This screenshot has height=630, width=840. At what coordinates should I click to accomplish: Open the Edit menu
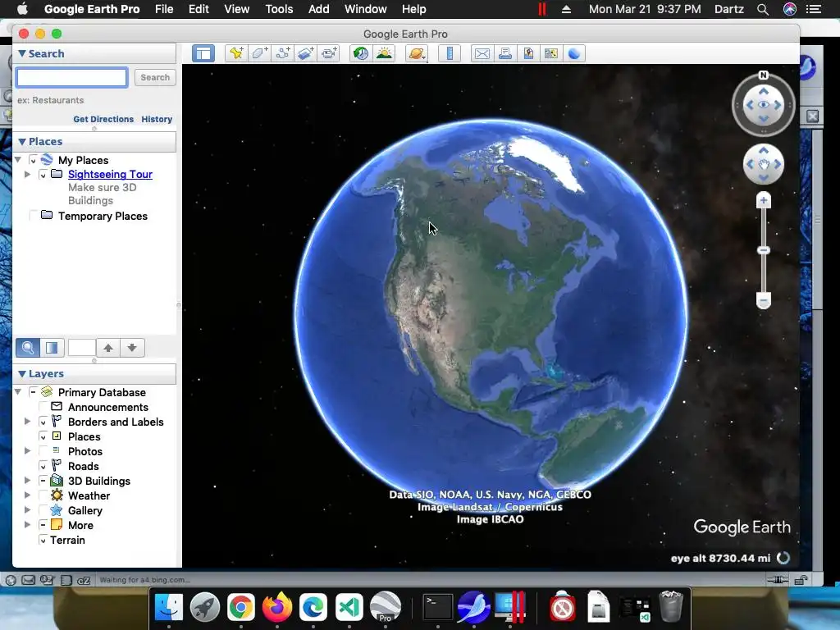[x=199, y=9]
